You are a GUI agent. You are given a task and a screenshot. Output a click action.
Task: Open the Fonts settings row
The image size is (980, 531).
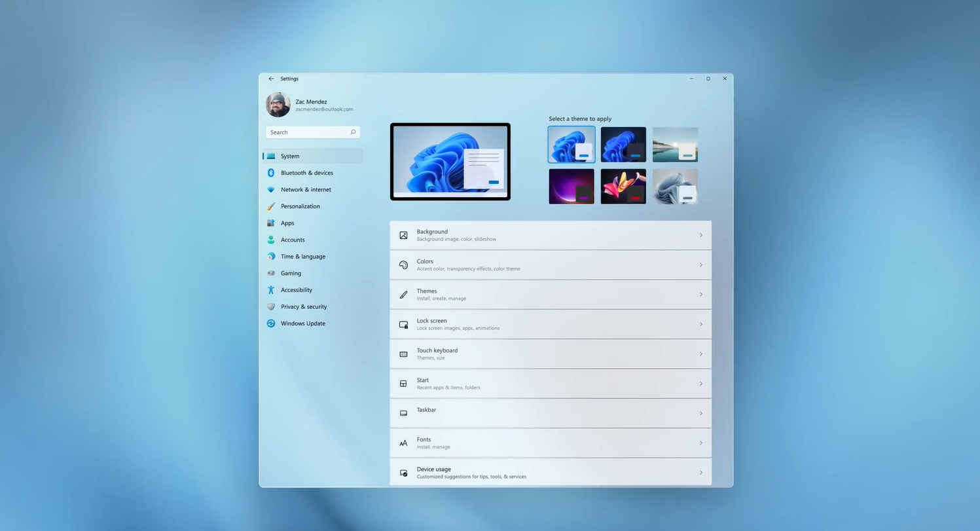coord(551,443)
